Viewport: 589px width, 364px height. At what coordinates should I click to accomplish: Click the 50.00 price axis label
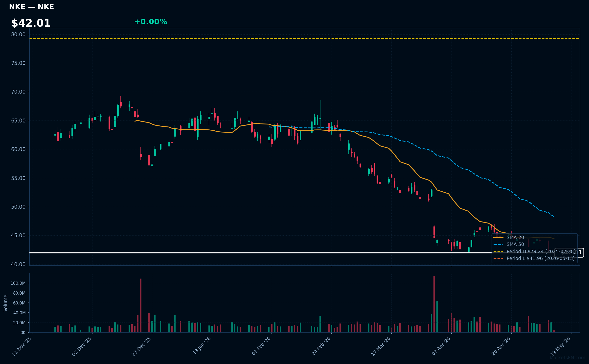click(x=18, y=207)
